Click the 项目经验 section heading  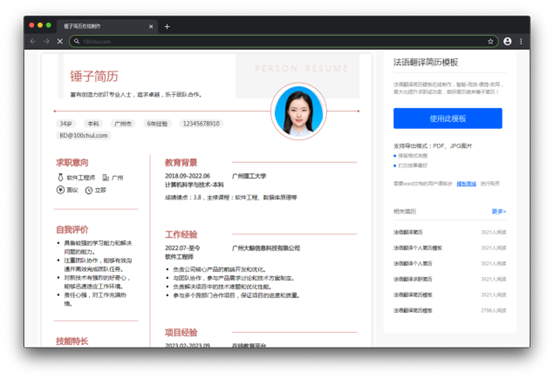click(181, 332)
